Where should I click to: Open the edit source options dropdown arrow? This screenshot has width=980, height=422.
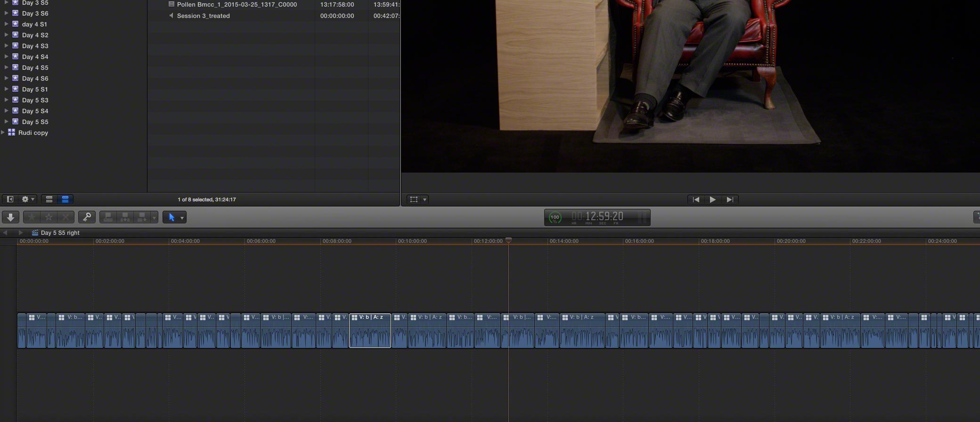tap(154, 217)
